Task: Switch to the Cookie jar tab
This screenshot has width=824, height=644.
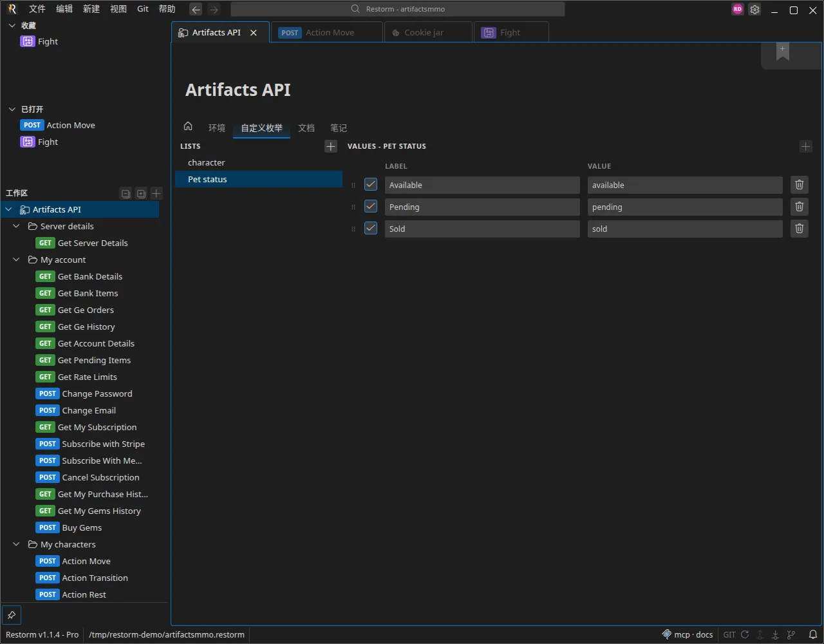Action: pos(428,33)
